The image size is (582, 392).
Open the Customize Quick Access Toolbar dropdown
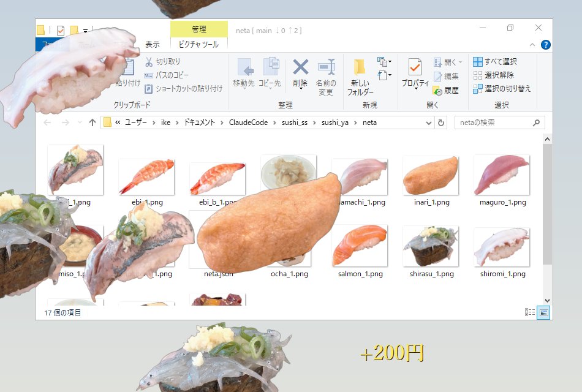click(85, 31)
